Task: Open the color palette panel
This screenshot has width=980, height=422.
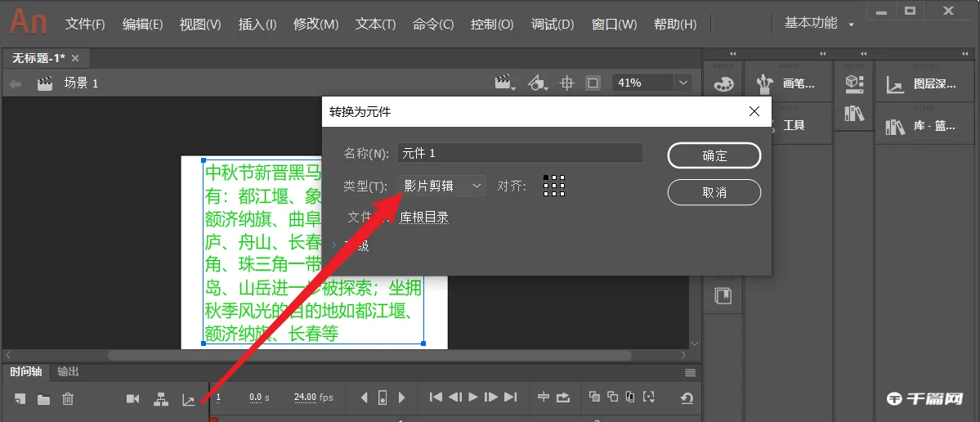Action: (723, 83)
